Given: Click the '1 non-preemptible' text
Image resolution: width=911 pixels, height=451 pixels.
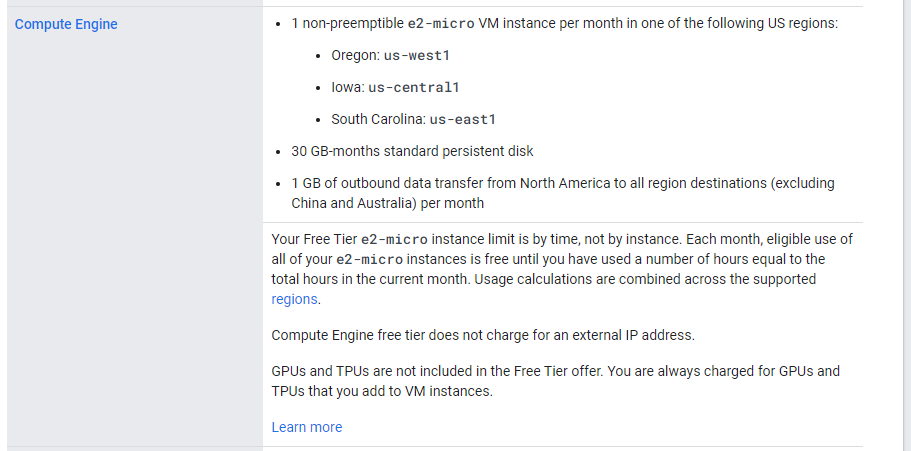Looking at the screenshot, I should [x=347, y=24].
